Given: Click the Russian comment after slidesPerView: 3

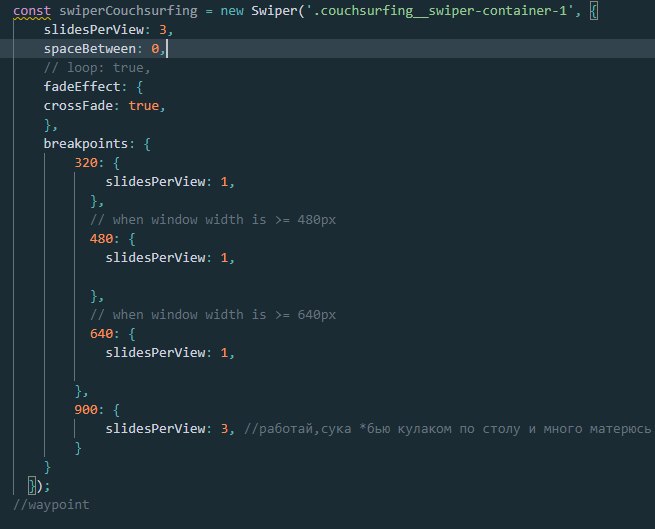Looking at the screenshot, I should click(x=447, y=429).
